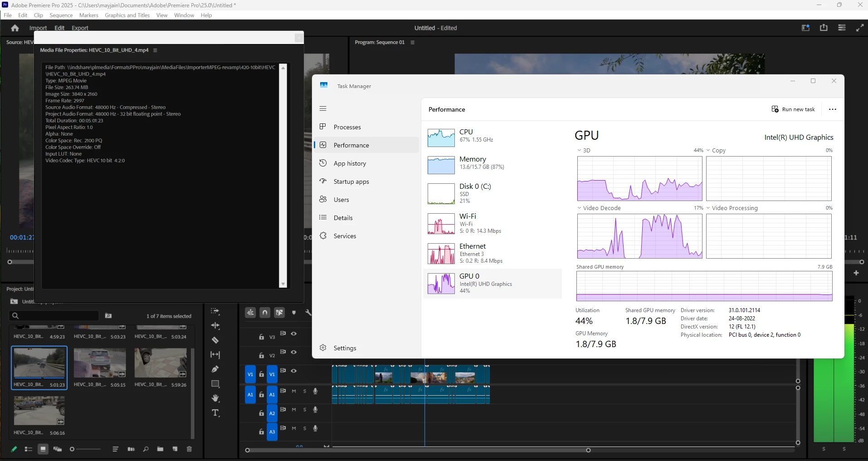
Task: Open the File menu
Action: click(x=8, y=15)
